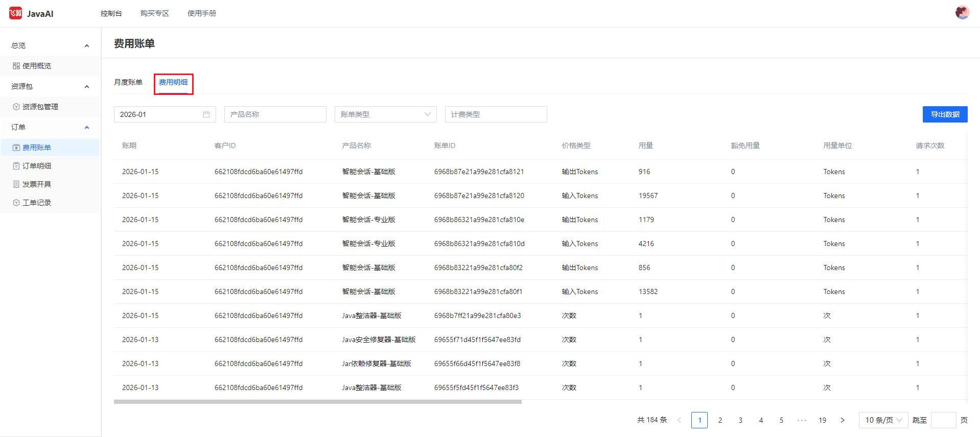
Task: Click the 导出数据 button
Action: pos(945,114)
